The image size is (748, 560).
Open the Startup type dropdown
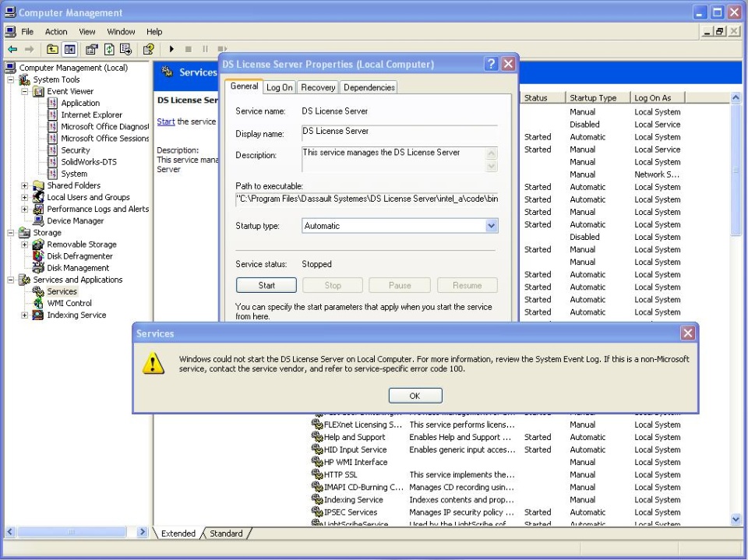(x=492, y=226)
